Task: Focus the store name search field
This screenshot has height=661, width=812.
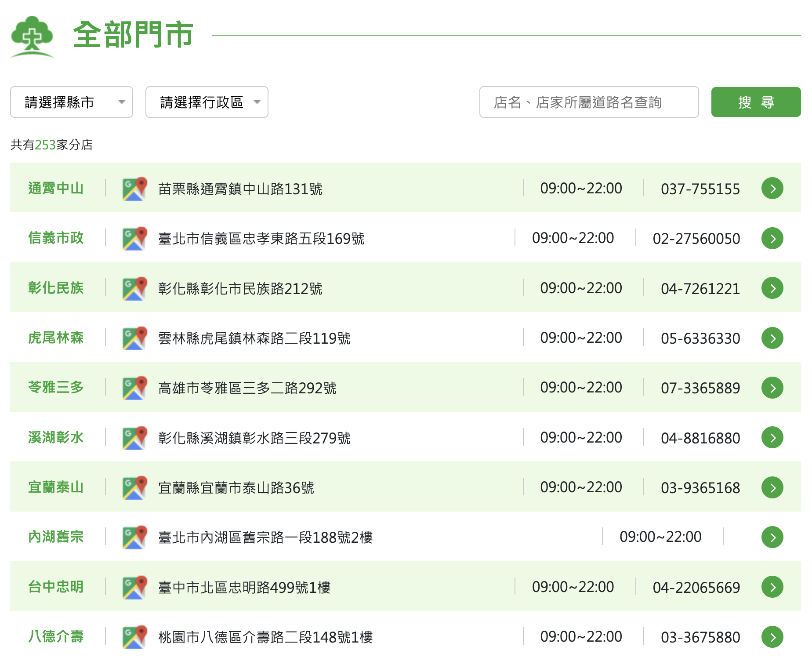Action: (x=588, y=102)
